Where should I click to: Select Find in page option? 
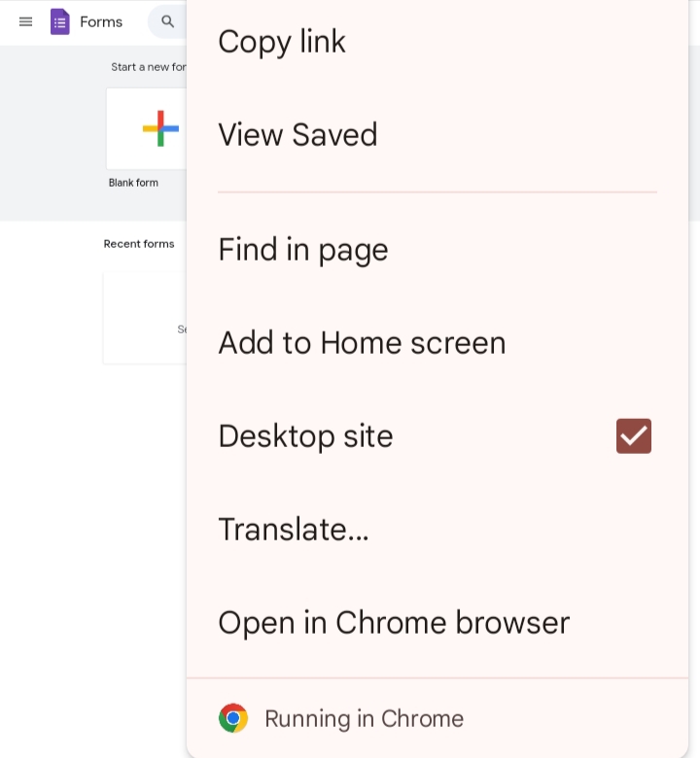(x=437, y=250)
